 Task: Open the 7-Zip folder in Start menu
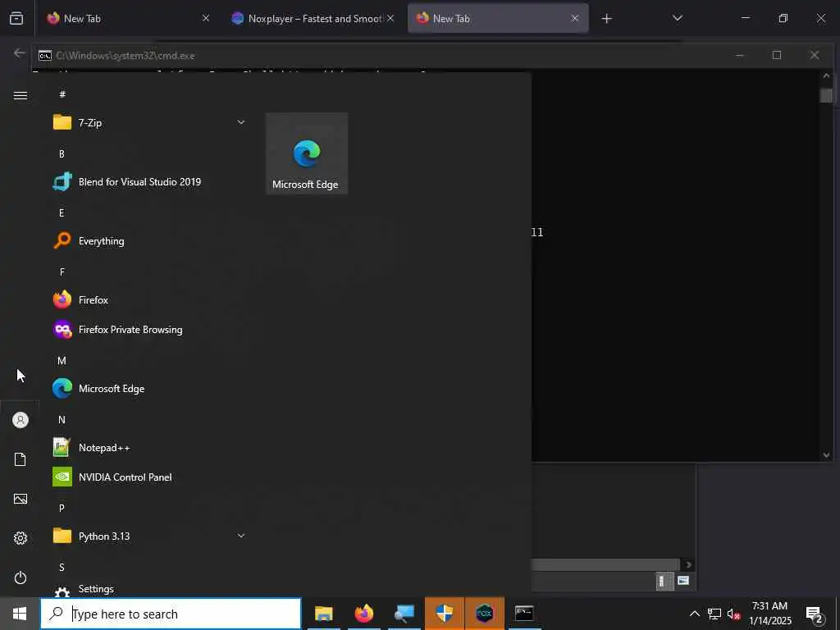pyautogui.click(x=149, y=123)
